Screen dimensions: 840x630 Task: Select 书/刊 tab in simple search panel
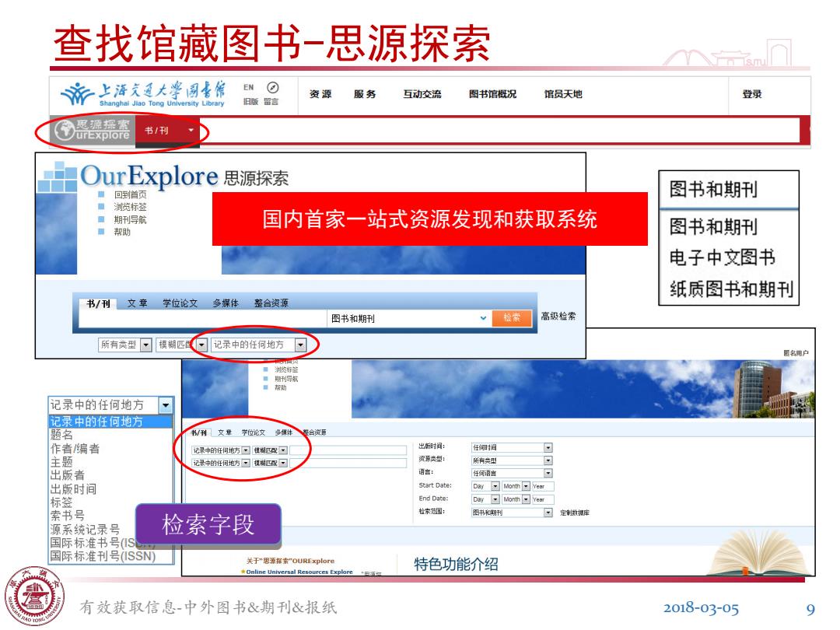click(99, 304)
